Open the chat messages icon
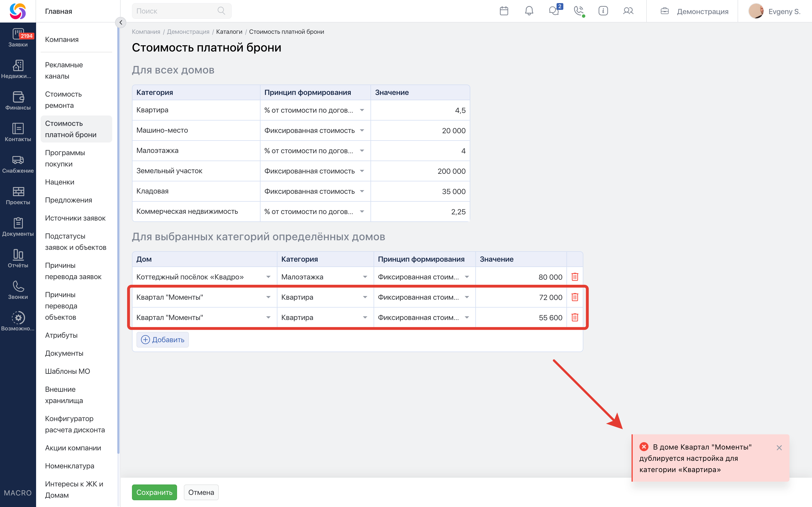The width and height of the screenshot is (812, 507). (x=554, y=11)
